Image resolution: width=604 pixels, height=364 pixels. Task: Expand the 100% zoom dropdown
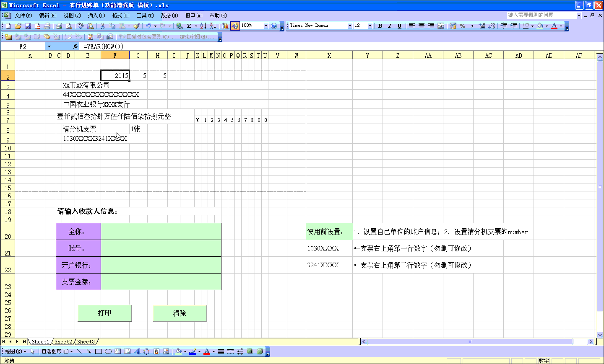pos(266,26)
